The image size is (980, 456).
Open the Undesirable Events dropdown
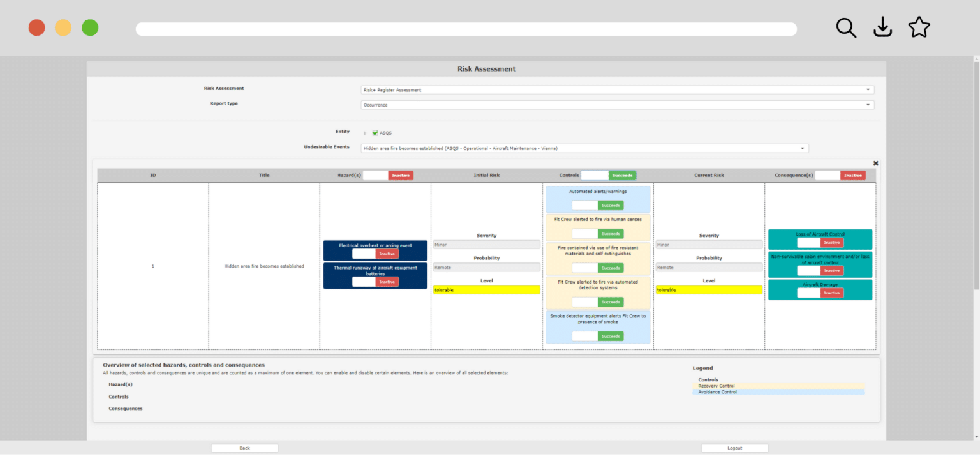tap(802, 148)
